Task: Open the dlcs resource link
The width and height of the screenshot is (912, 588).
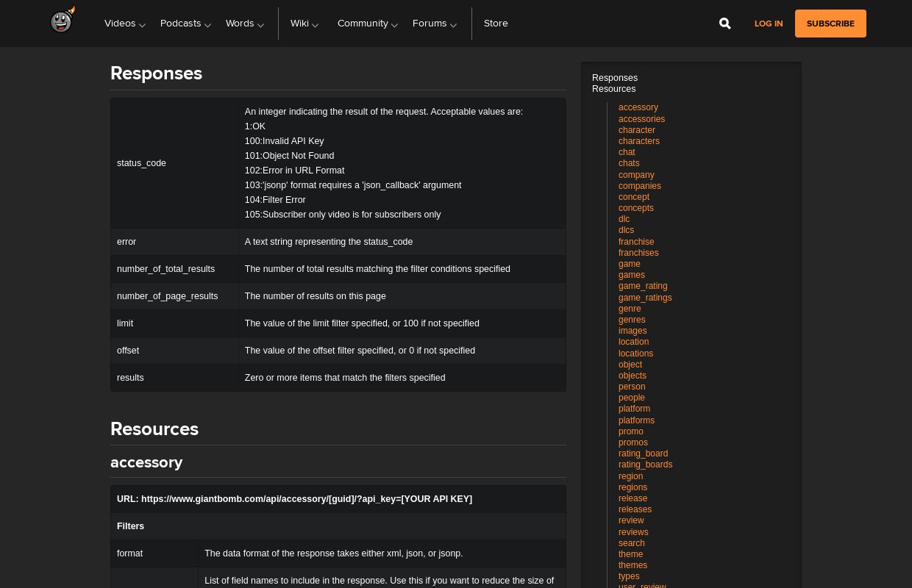Action: click(626, 230)
